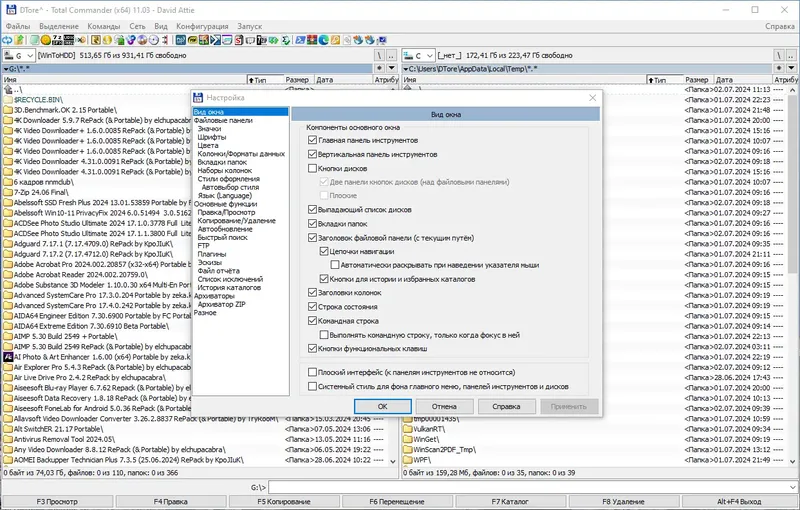This screenshot has height=510, width=800.
Task: Open the Запуск menu
Action: [249, 26]
